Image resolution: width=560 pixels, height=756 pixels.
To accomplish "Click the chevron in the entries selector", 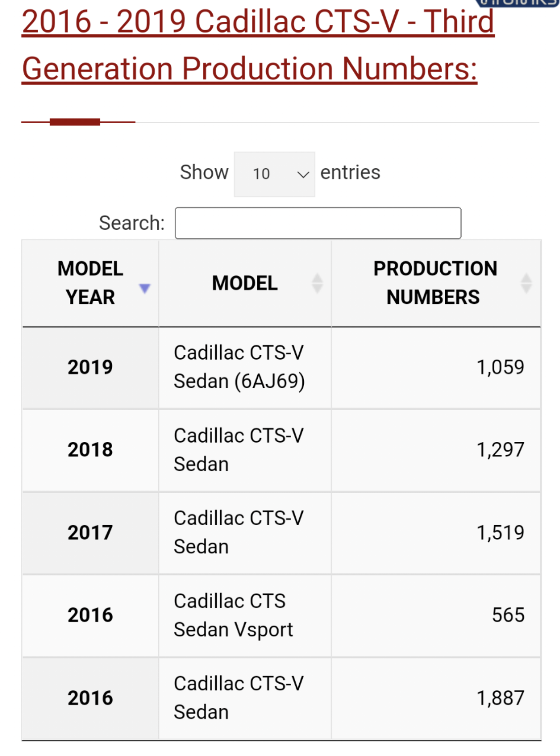I will pyautogui.click(x=303, y=175).
